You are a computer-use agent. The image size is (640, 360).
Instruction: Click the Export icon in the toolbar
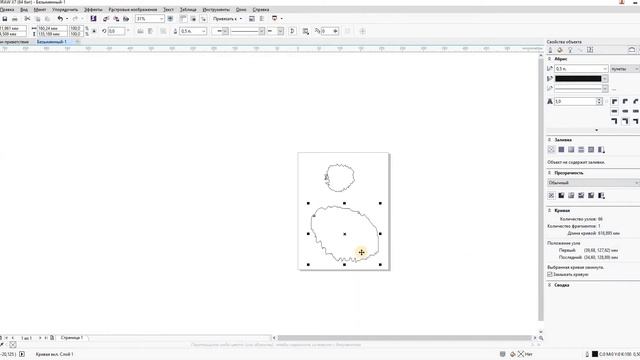116,19
